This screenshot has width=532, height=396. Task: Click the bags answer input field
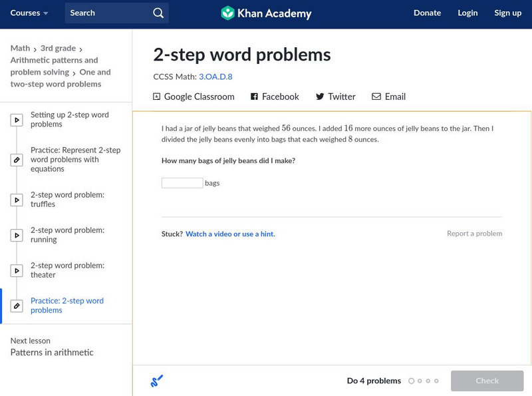(182, 183)
